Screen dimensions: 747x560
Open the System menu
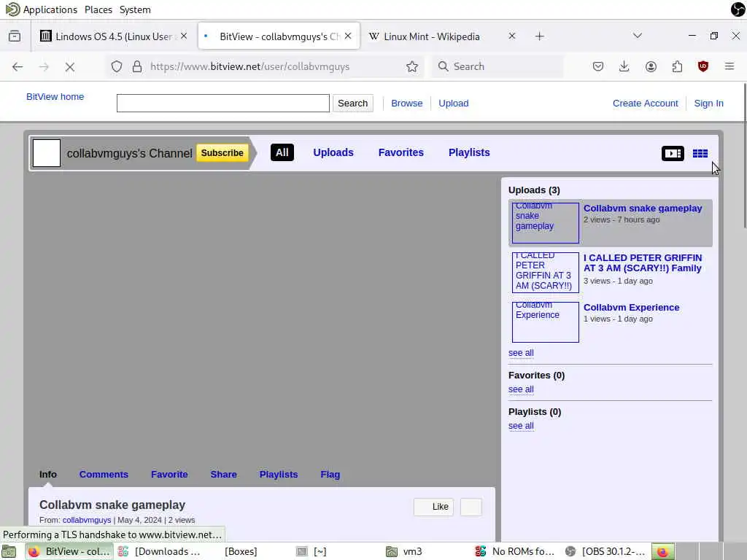tap(135, 9)
